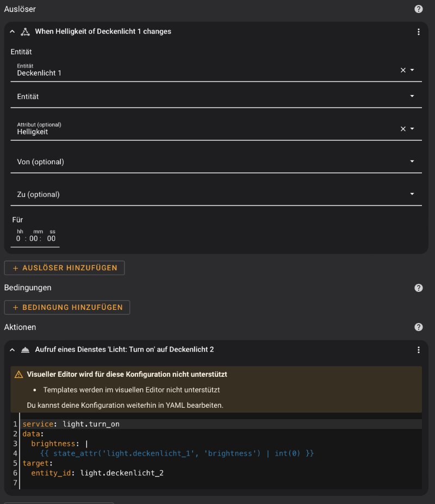
Task: Open the action card overflow menu
Action: pos(419,350)
